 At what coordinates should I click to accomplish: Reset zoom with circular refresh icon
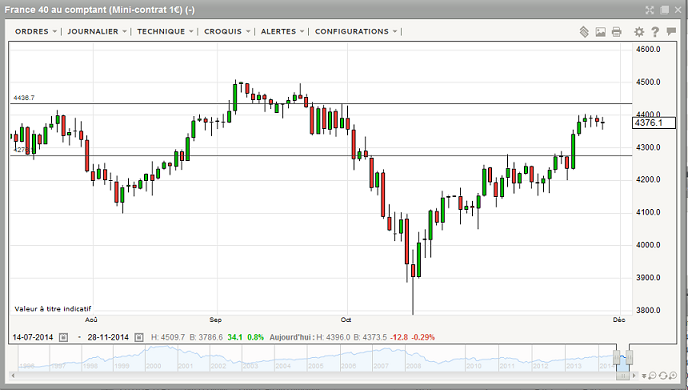pyautogui.click(x=663, y=376)
